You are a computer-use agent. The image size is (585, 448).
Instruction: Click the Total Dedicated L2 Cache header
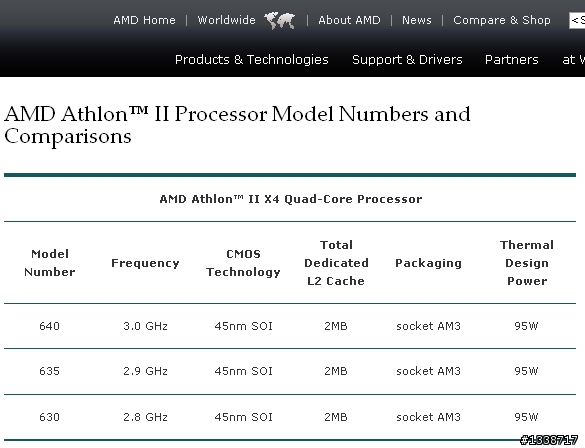(x=336, y=263)
